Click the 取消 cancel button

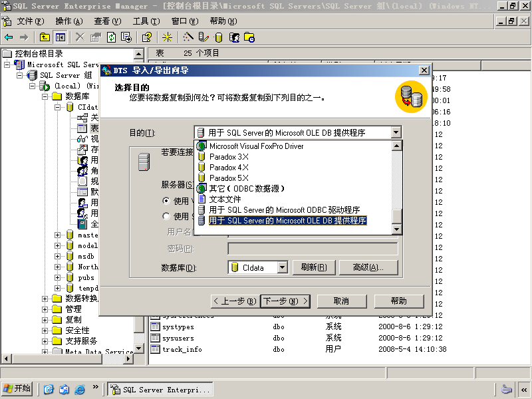click(x=342, y=301)
